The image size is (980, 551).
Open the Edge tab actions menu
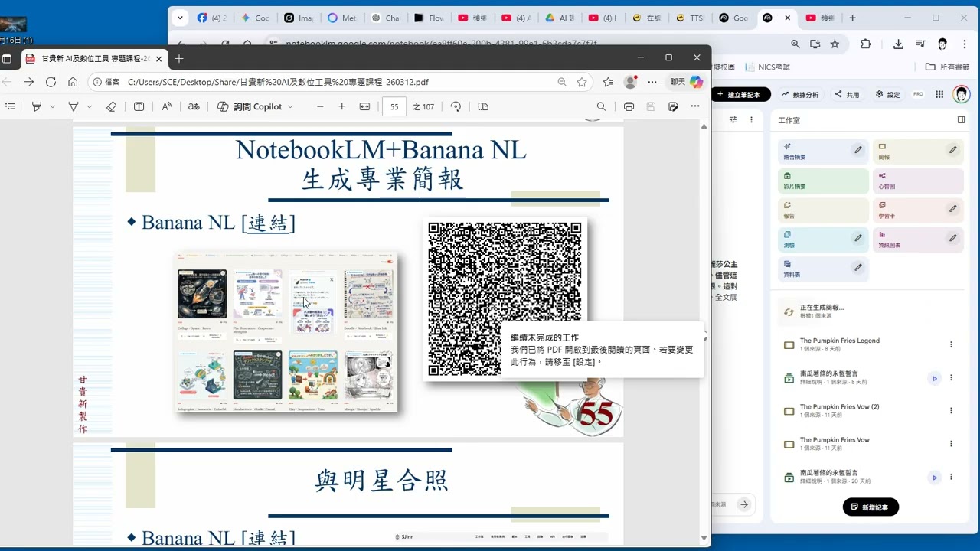pyautogui.click(x=7, y=59)
